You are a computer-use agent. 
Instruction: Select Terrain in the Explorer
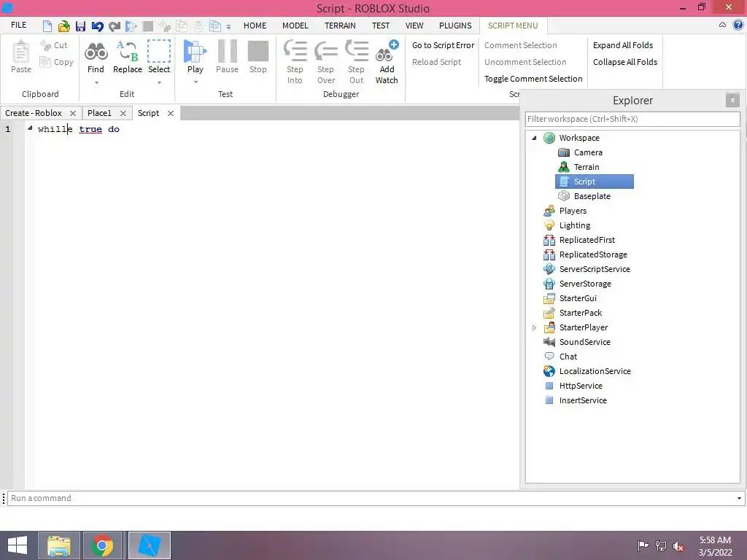578,167
